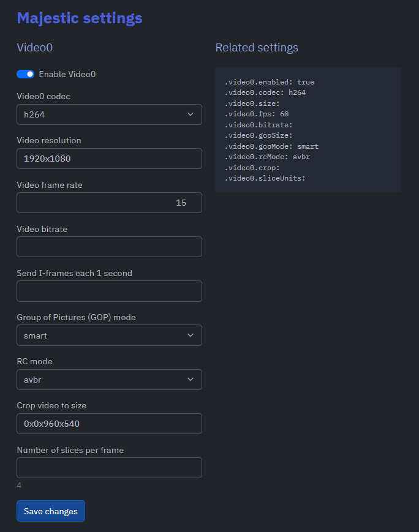419x532 pixels.
Task: Click the '.video0.rcMode: avbr' config line
Action: pos(267,157)
